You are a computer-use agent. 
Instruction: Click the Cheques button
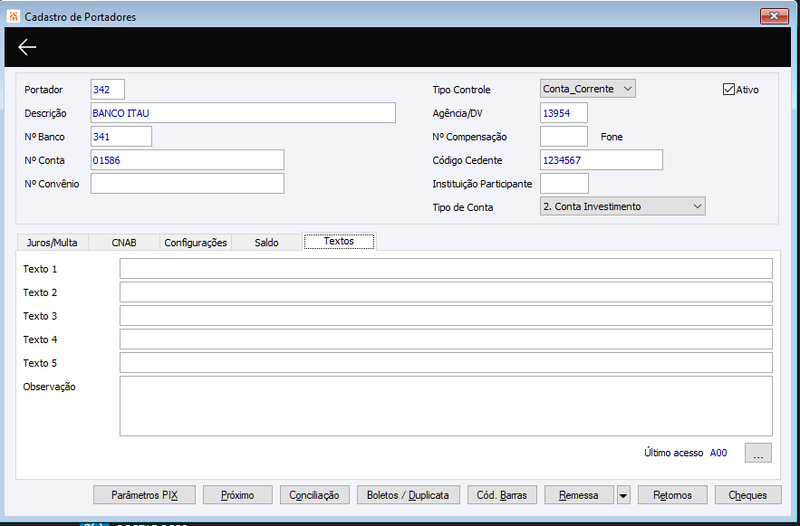click(748, 495)
